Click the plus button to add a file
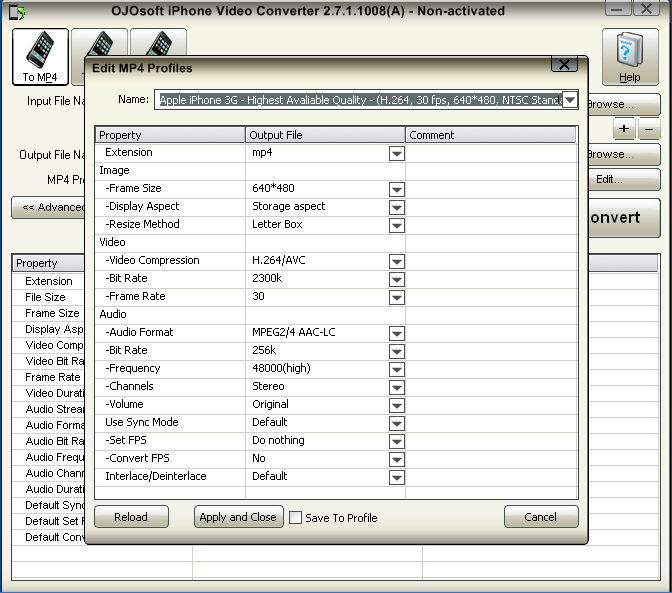The image size is (672, 593). [624, 128]
